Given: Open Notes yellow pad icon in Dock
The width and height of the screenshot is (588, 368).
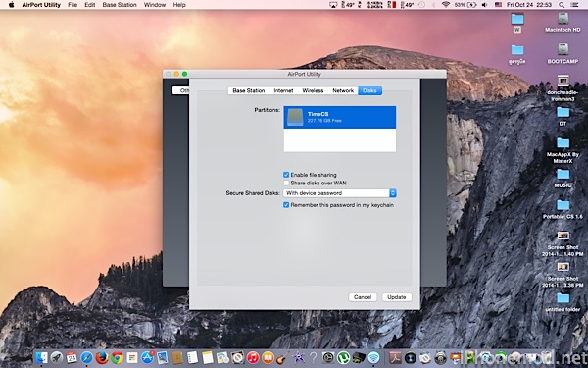Looking at the screenshot, I should [x=208, y=358].
